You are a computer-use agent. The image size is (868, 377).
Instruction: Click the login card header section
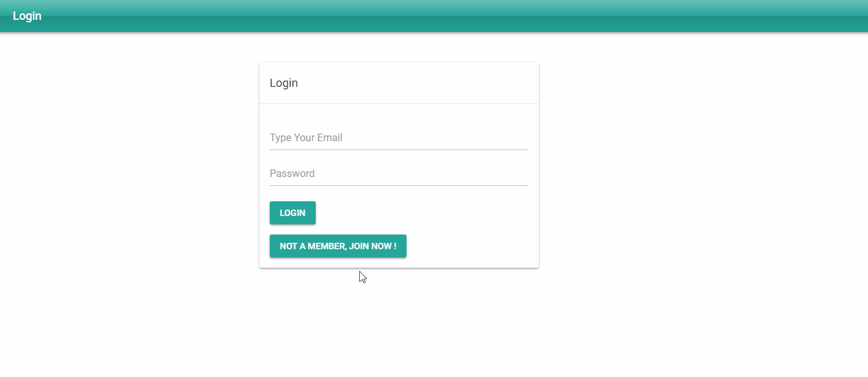click(399, 83)
